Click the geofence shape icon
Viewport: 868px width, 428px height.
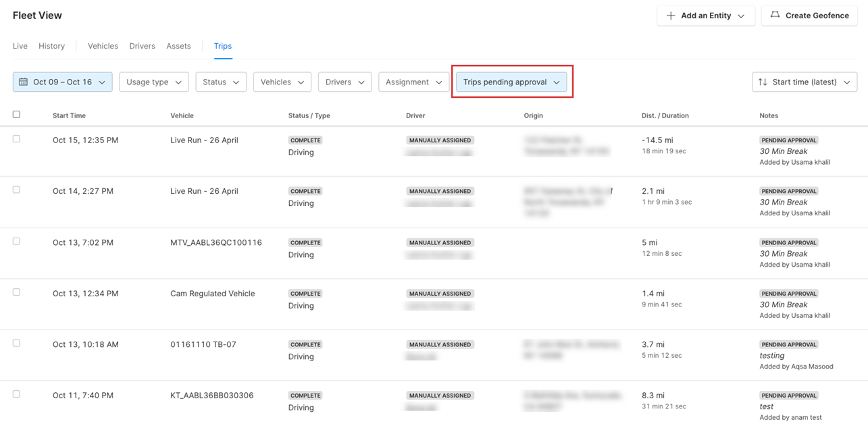(775, 15)
